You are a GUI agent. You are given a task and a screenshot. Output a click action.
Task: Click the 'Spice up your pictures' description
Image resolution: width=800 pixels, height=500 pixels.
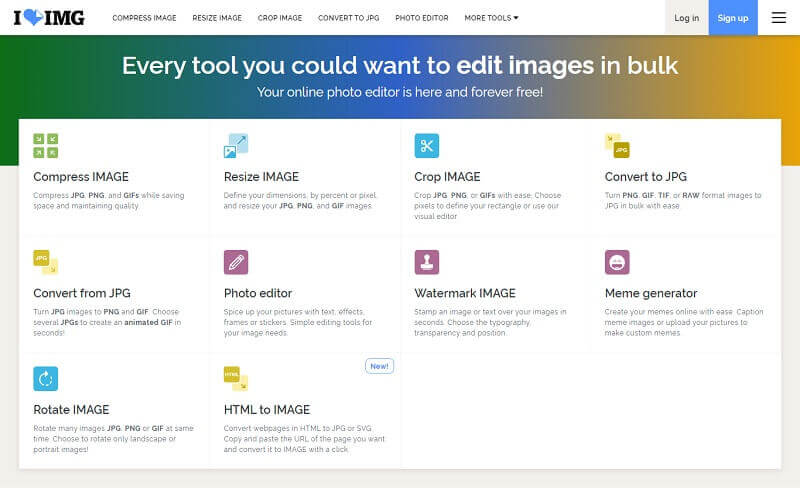pos(298,322)
